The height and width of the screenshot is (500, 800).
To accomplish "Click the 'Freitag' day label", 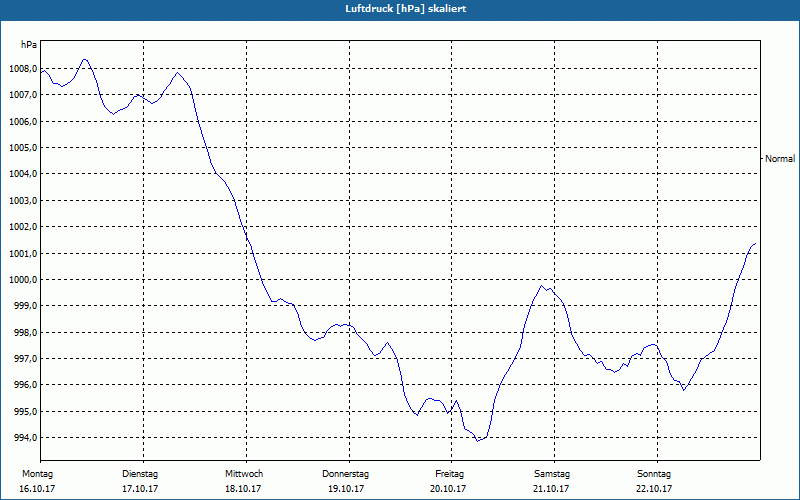I will pos(449,474).
